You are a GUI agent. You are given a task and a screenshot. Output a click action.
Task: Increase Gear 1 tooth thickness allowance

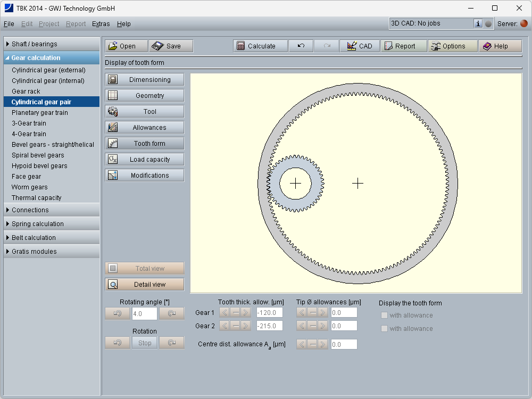click(x=246, y=312)
